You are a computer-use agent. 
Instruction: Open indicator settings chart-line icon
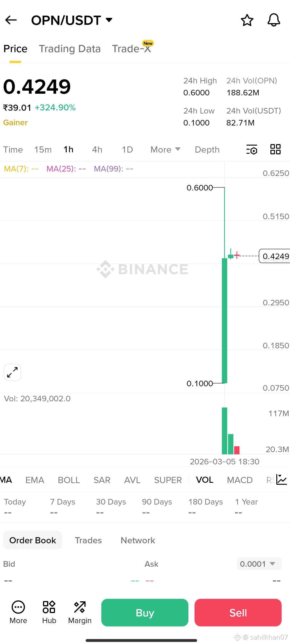point(281,479)
